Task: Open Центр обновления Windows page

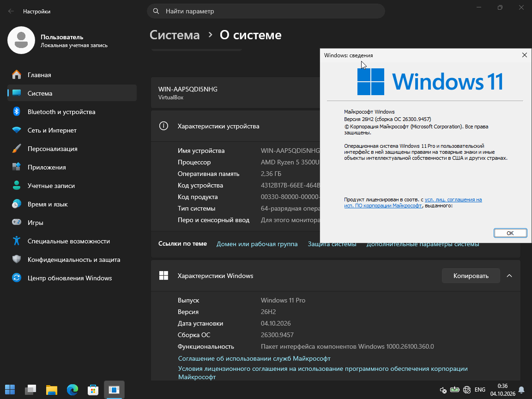Action: [x=72, y=278]
